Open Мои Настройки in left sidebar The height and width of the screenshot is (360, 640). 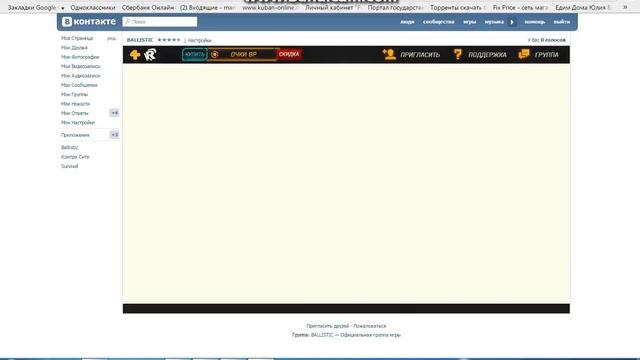(x=78, y=123)
